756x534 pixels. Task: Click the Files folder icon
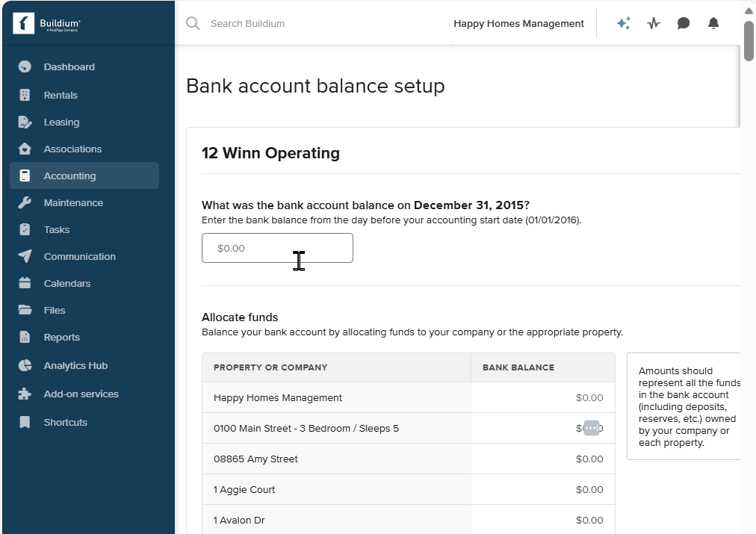25,310
